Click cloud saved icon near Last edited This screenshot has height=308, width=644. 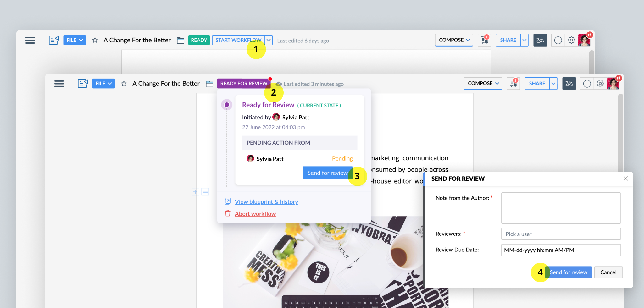pyautogui.click(x=279, y=84)
